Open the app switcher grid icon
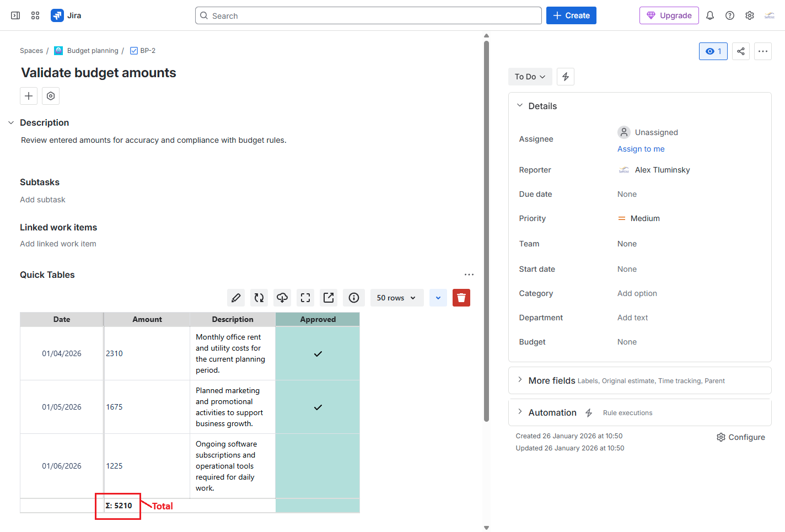 [x=35, y=15]
